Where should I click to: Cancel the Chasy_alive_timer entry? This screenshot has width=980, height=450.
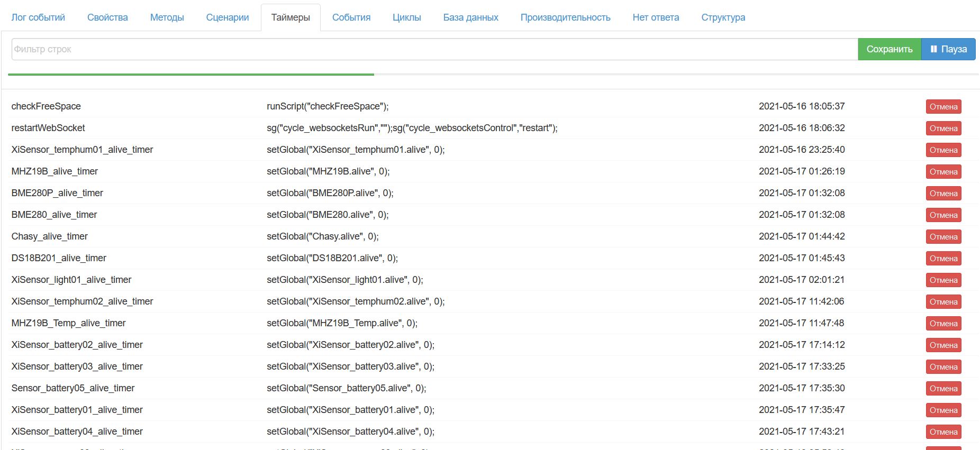tap(943, 237)
